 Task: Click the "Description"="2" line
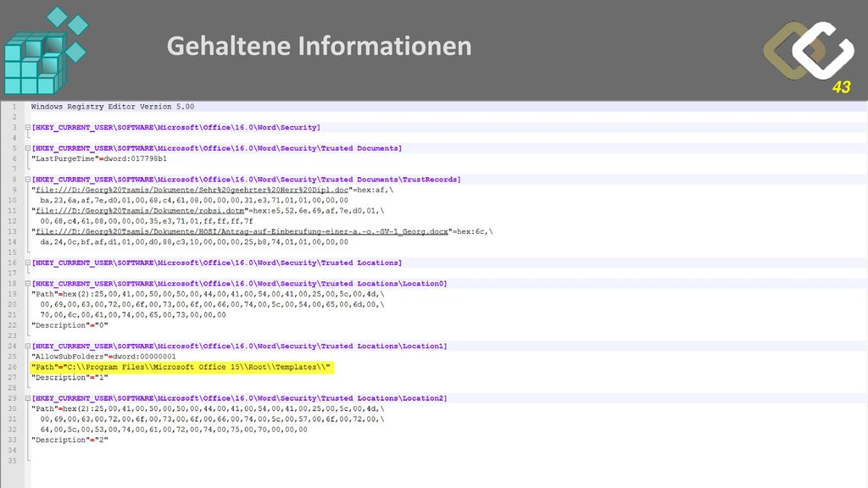(70, 441)
